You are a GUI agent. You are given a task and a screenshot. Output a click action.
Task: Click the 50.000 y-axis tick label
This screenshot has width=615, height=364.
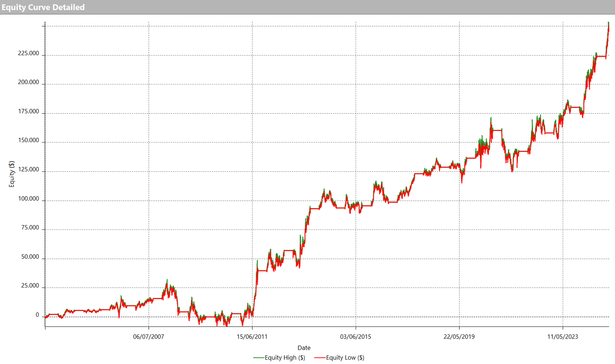30,257
